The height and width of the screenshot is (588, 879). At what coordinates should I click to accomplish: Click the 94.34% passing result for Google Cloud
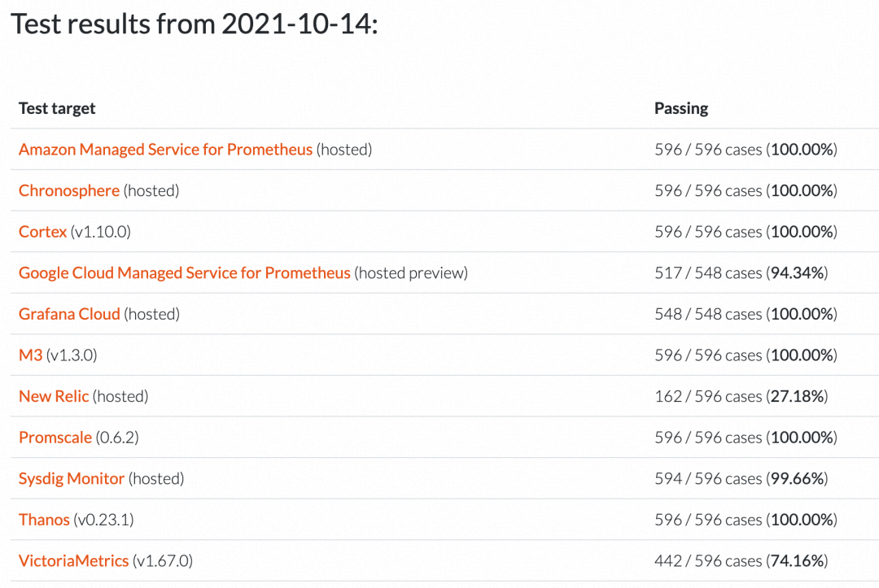[798, 273]
